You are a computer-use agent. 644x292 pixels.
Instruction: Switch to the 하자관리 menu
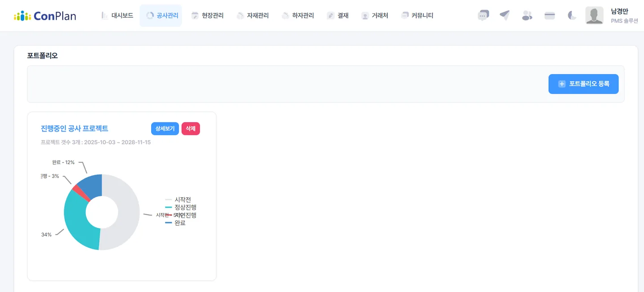(x=298, y=16)
